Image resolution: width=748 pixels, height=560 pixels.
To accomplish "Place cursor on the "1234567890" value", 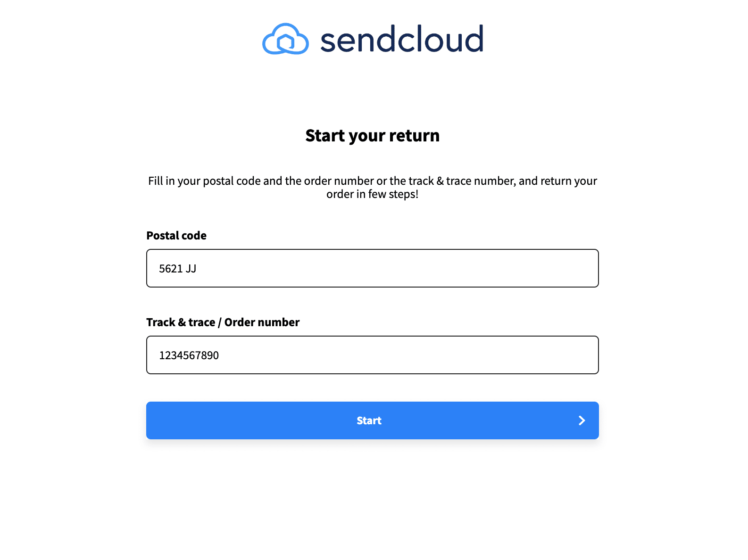I will pos(189,355).
